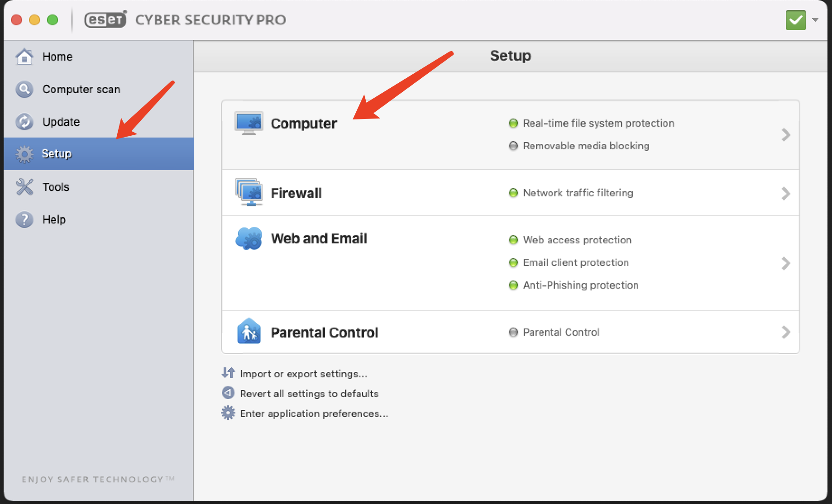This screenshot has width=832, height=504.
Task: Click the green protection status checkmark icon
Action: [x=795, y=20]
